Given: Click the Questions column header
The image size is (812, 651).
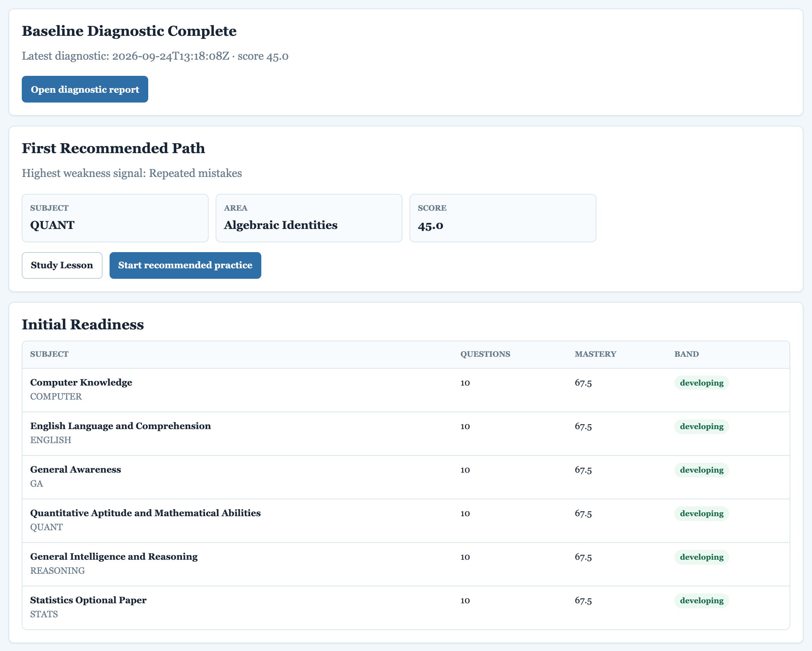Looking at the screenshot, I should point(485,354).
